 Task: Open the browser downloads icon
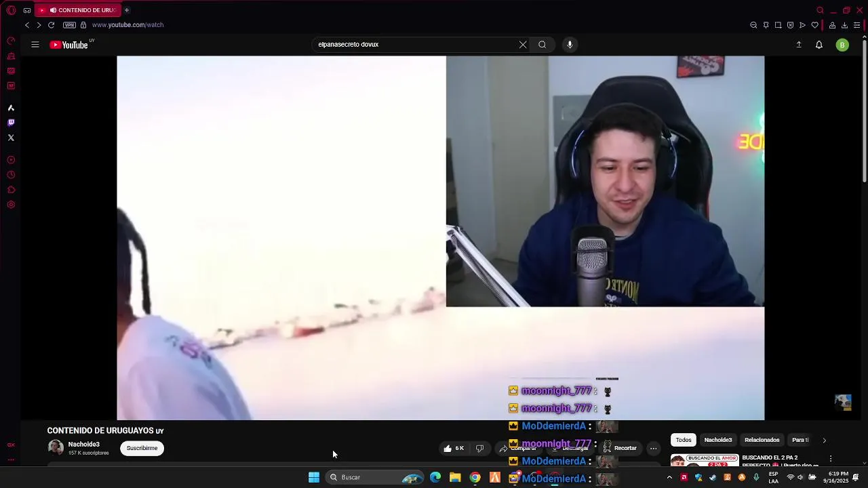844,25
